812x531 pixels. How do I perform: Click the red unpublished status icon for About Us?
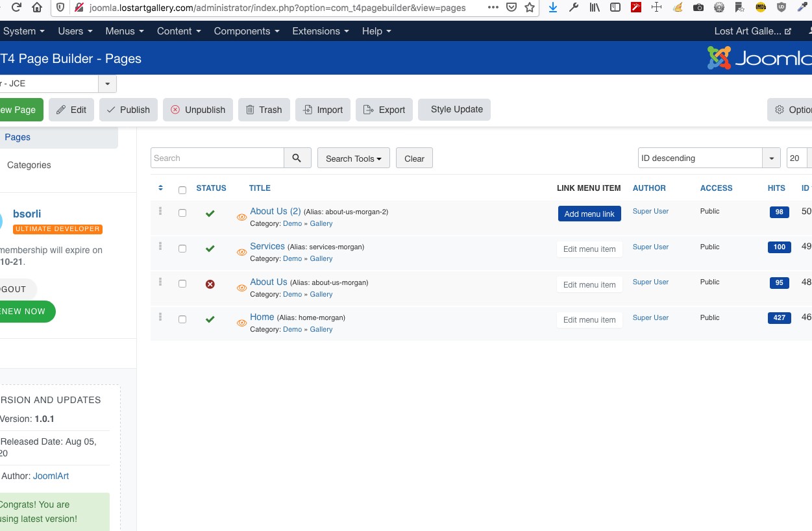210,284
